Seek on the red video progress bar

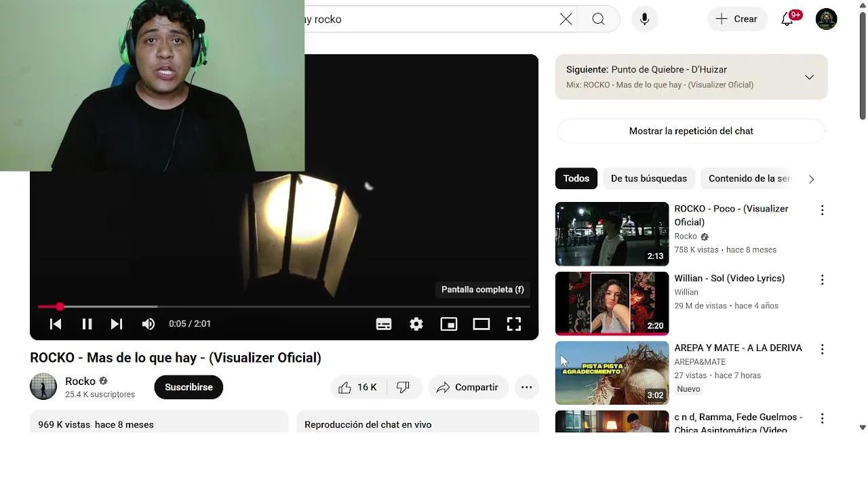pos(283,307)
